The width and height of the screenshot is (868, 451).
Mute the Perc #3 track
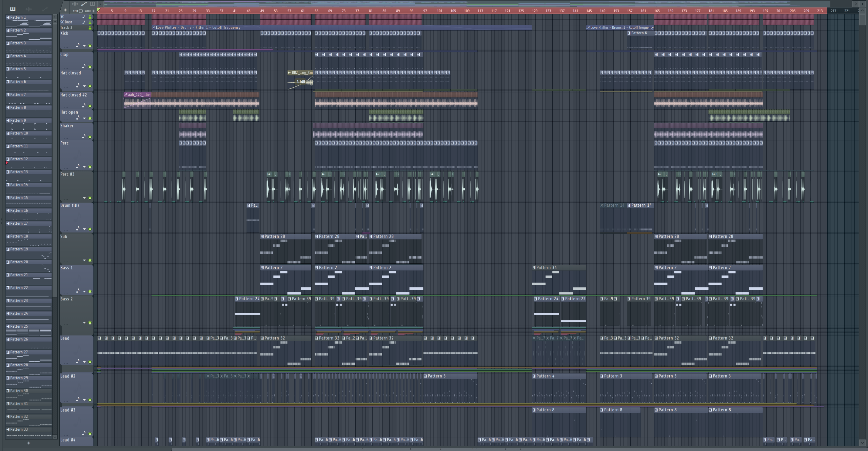pyautogui.click(x=90, y=198)
